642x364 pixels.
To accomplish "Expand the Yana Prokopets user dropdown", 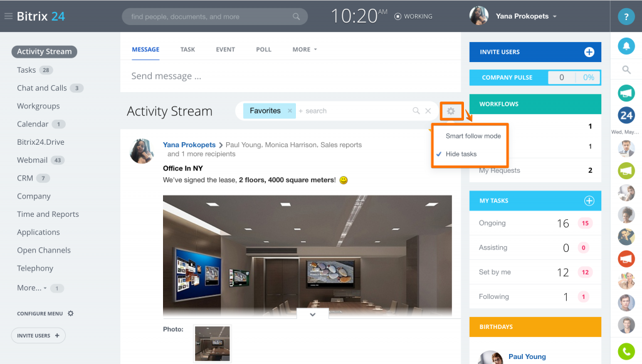I will pyautogui.click(x=555, y=17).
